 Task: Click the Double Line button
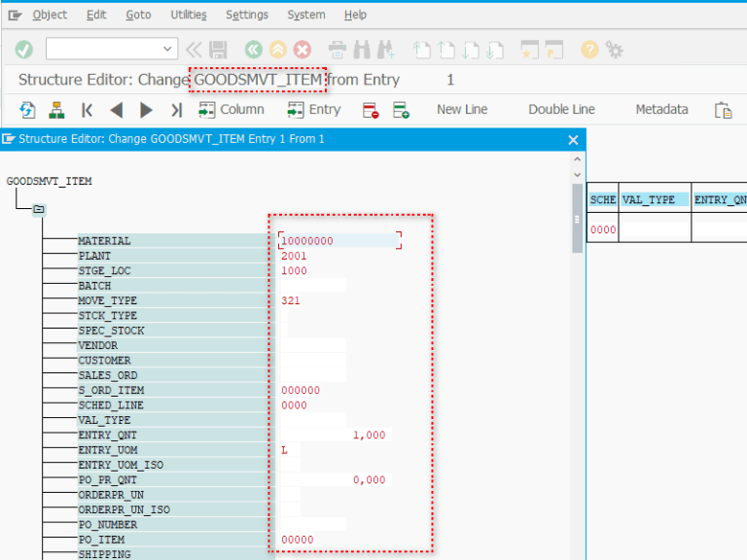[561, 110]
